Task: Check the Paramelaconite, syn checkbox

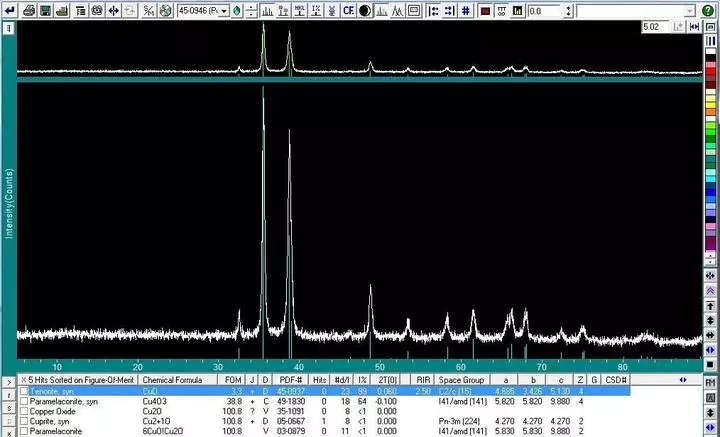Action: coord(24,402)
